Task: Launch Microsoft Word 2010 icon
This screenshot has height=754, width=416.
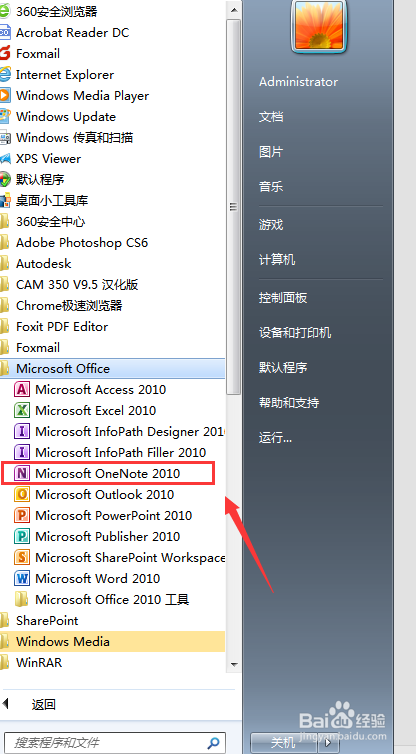Action: [21, 578]
